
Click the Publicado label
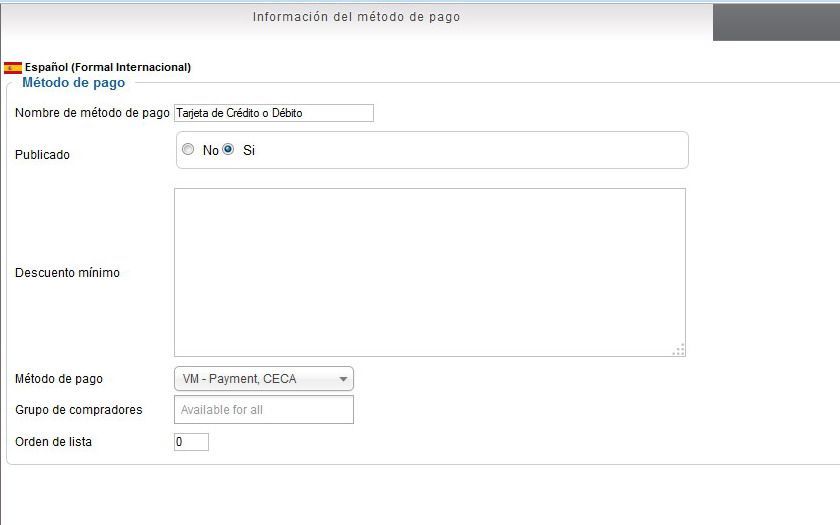coord(42,155)
